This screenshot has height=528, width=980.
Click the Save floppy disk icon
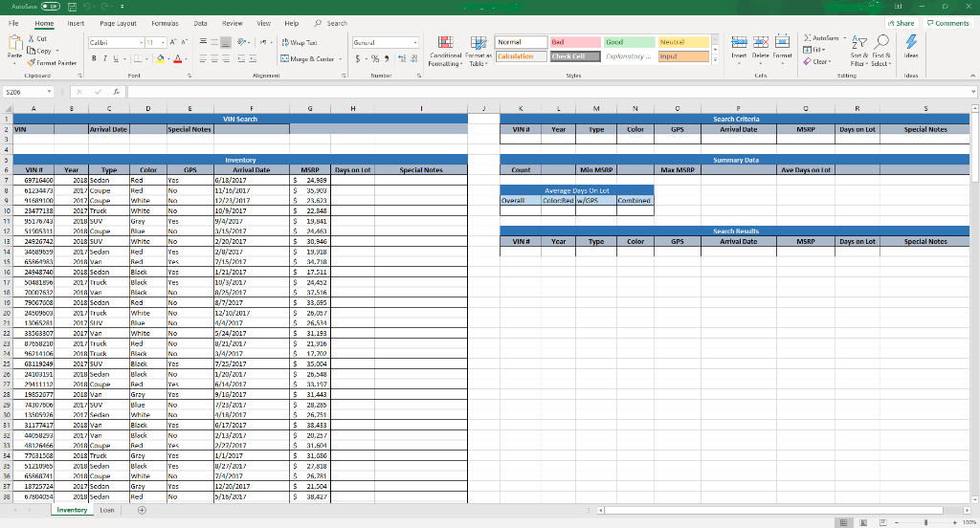(72, 7)
